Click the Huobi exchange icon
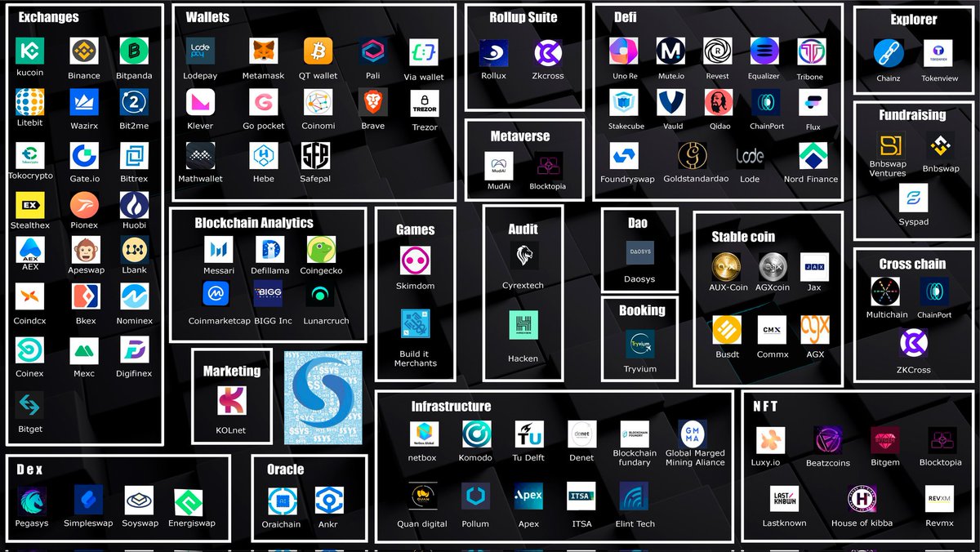Screen dimensions: 980x552 pos(134,206)
